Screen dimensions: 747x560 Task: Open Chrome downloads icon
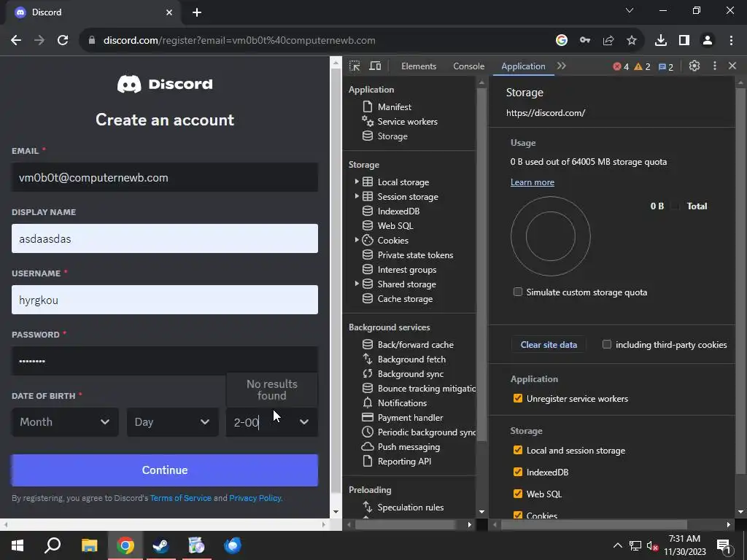click(x=660, y=41)
